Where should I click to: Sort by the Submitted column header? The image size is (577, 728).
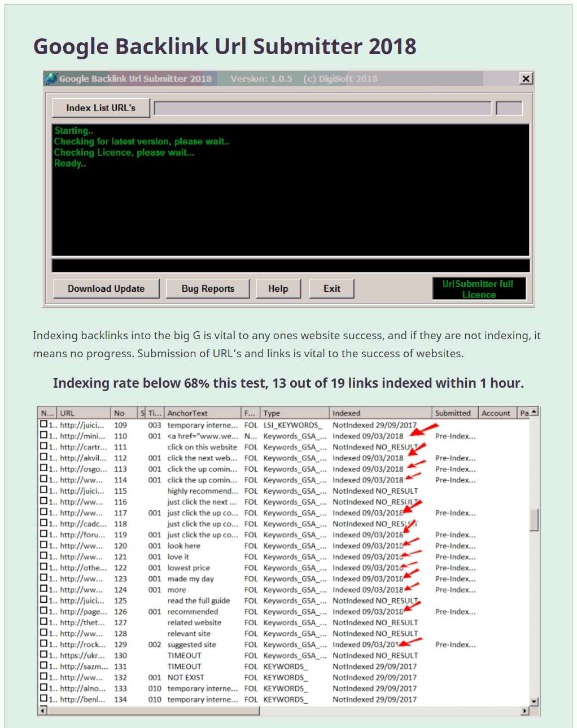pyautogui.click(x=455, y=413)
